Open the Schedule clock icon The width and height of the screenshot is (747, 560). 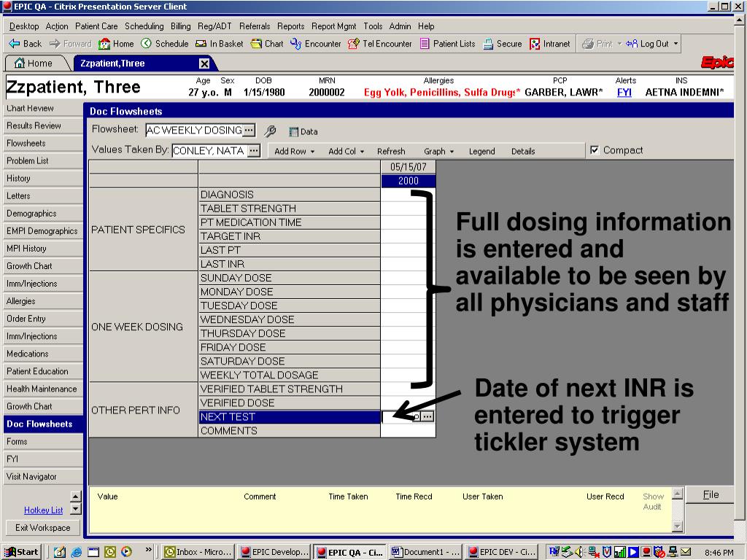146,43
